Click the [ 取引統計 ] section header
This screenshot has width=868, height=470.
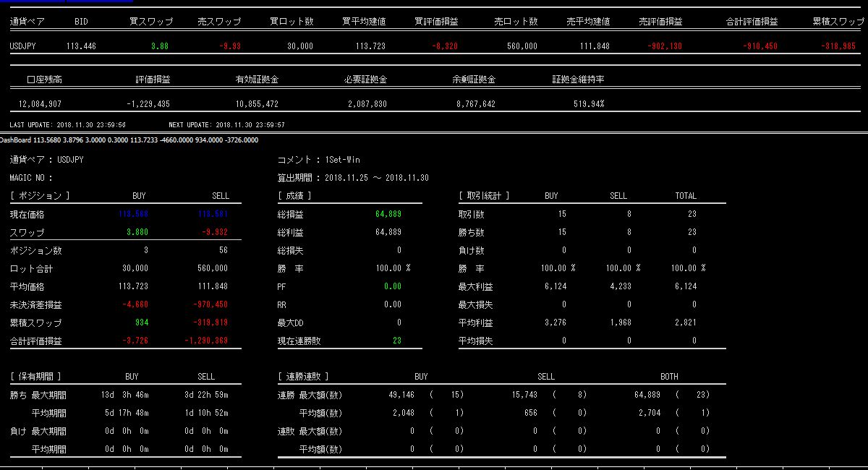484,196
